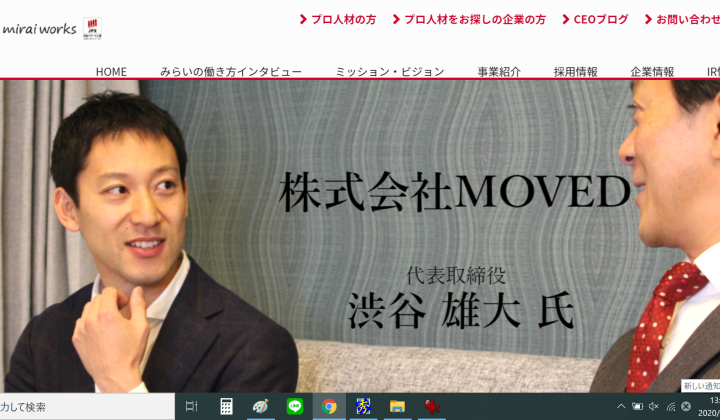Viewport: 720px width, 420px height.
Task: Click the taskbar clock and date
Action: (709, 407)
